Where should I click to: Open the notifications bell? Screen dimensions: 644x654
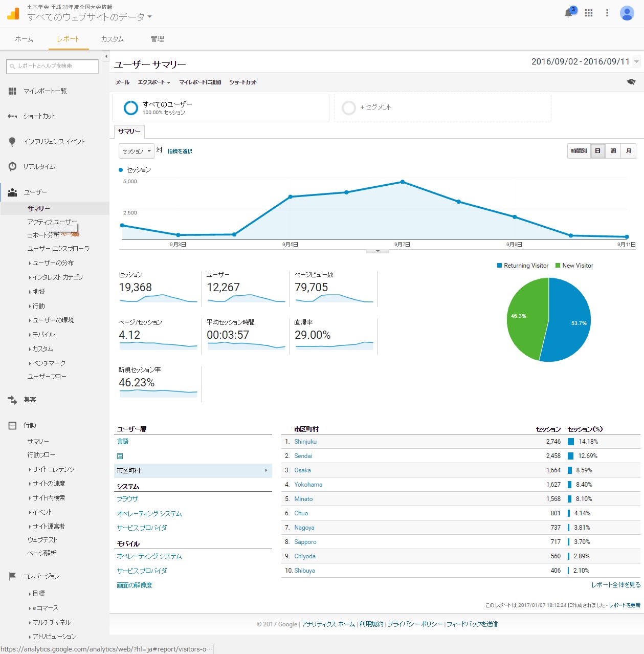[x=568, y=13]
